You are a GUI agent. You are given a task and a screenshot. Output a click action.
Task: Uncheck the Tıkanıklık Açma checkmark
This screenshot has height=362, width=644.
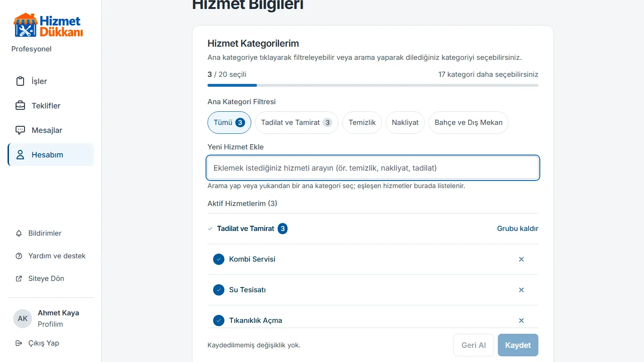219,321
